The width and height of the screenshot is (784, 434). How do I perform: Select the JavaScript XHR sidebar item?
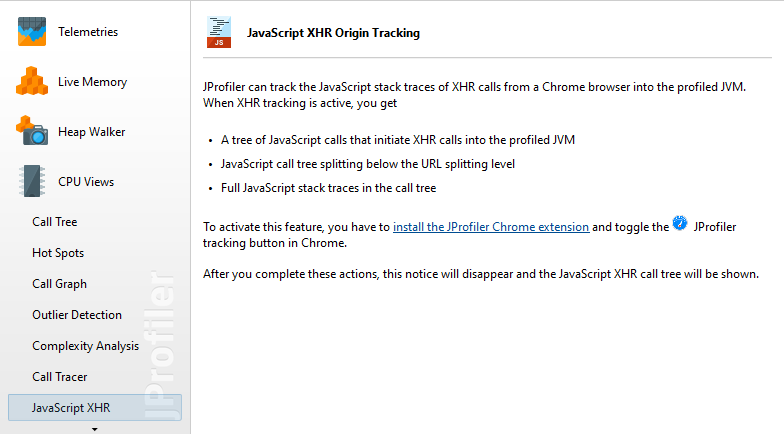(94, 408)
